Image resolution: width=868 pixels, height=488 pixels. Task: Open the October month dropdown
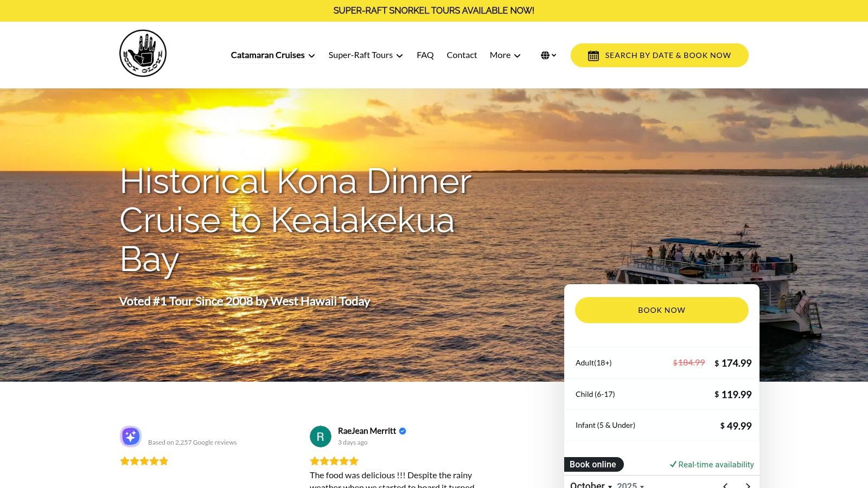pyautogui.click(x=591, y=485)
